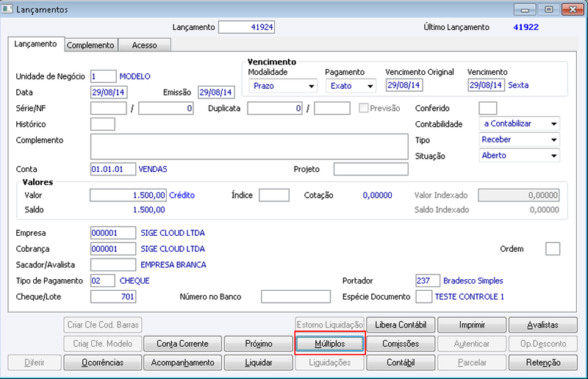Click the Libera Contábil button
The width and height of the screenshot is (588, 379).
[401, 325]
